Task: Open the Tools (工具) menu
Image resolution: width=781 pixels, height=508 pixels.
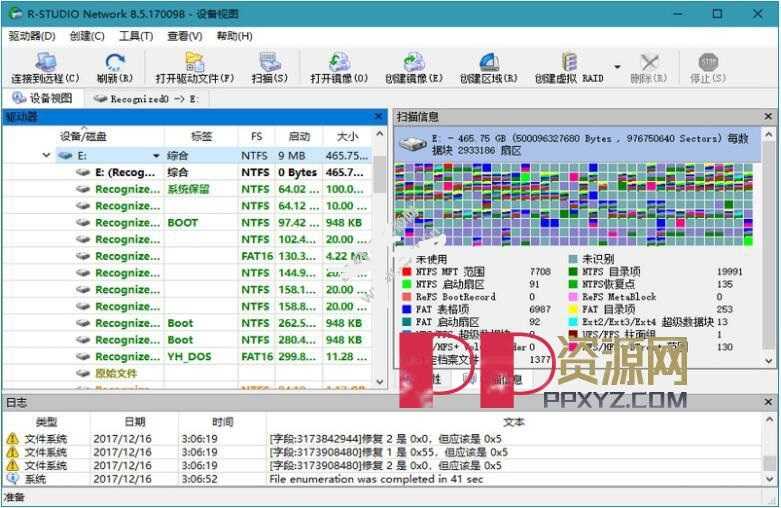Action: coord(136,36)
